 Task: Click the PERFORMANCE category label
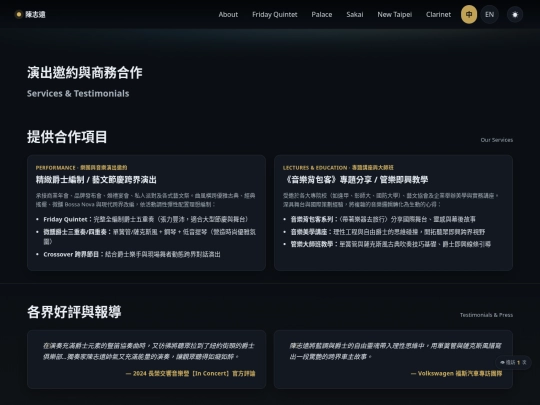pyautogui.click(x=81, y=168)
